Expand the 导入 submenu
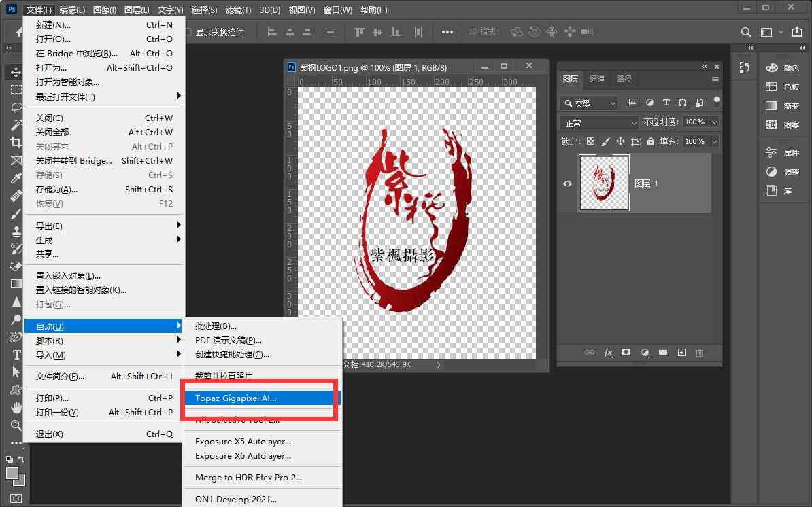Screen dimensions: 812x507 tap(105, 355)
